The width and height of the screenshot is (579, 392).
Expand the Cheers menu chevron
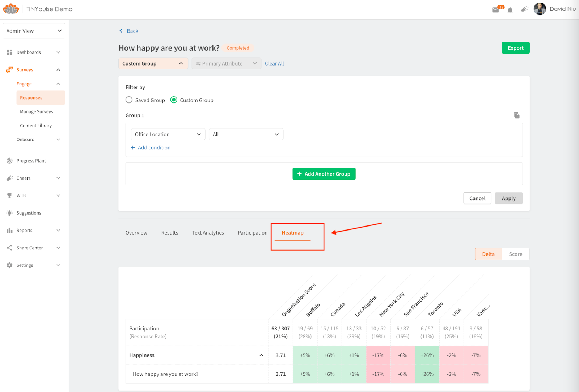[58, 178]
